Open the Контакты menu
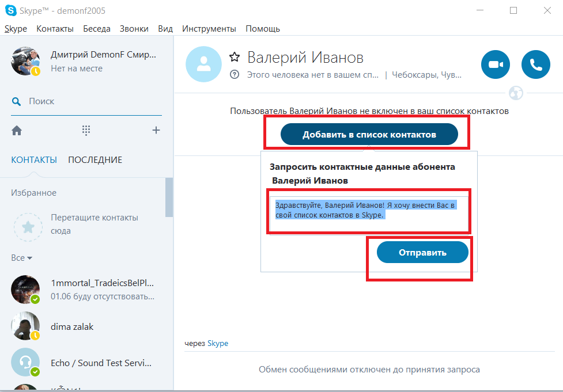This screenshot has width=563, height=392. coord(55,29)
